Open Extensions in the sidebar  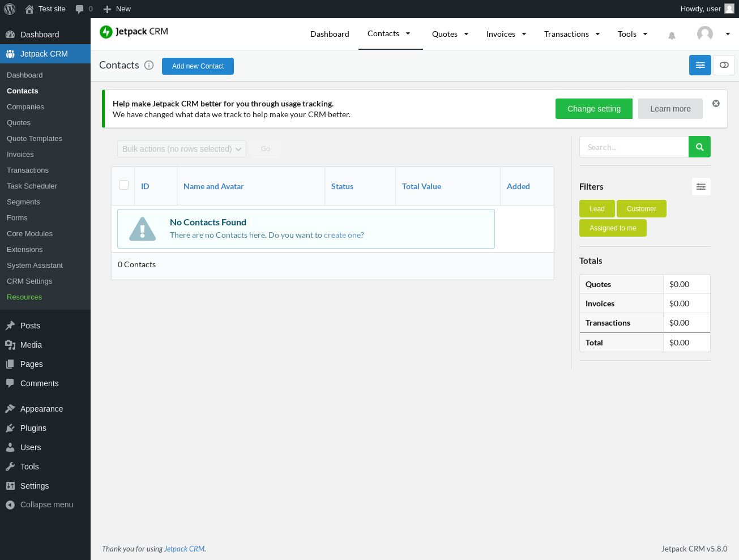pyautogui.click(x=25, y=250)
